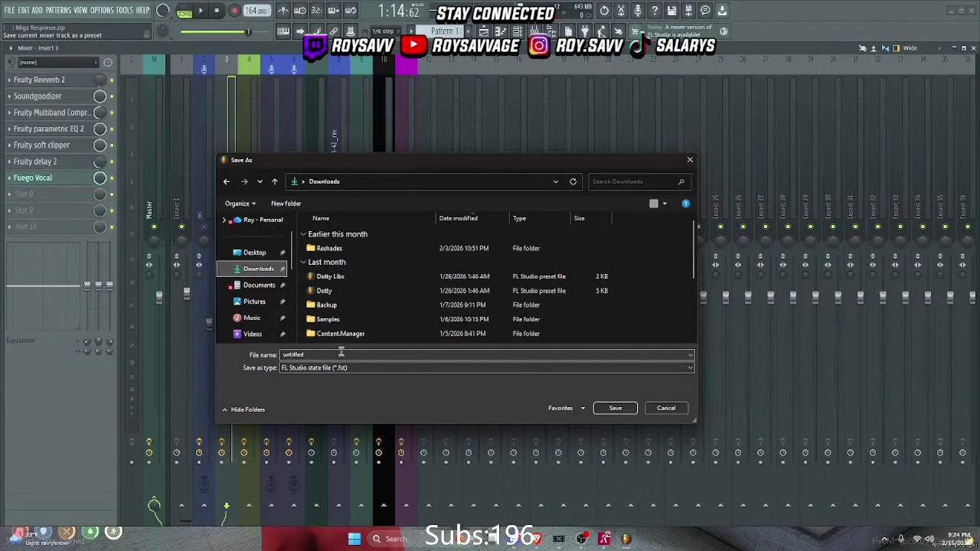Click the save project floppy icon

click(x=671, y=11)
